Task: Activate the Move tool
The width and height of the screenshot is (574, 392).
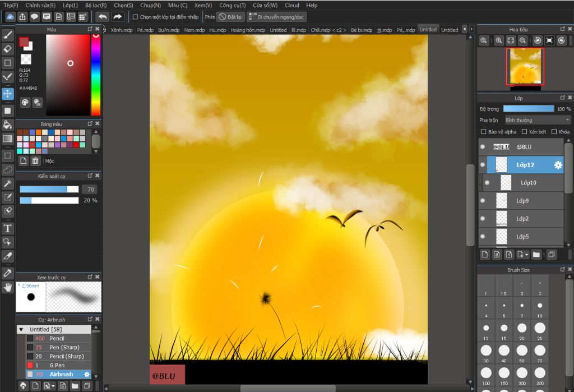Action: 8,94
